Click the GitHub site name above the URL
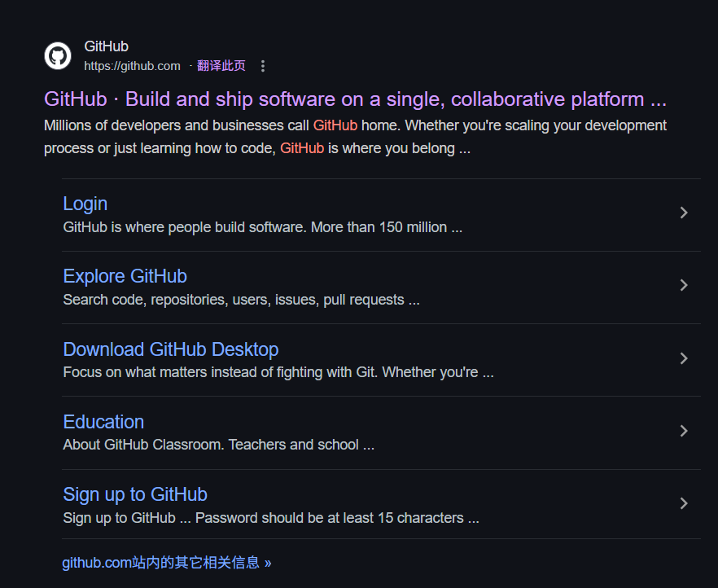 click(106, 46)
